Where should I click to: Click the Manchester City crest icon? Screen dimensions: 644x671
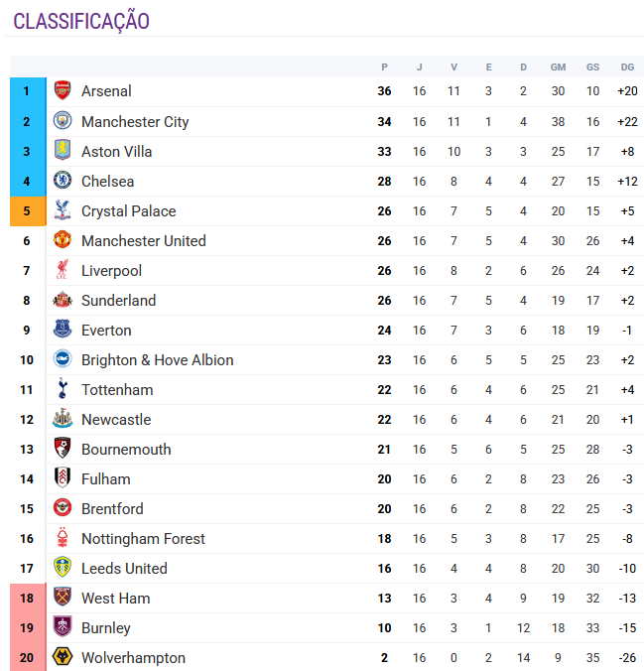pyautogui.click(x=63, y=121)
